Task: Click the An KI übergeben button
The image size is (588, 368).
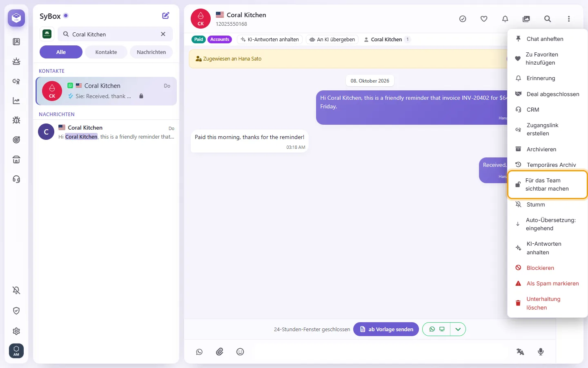Action: point(332,39)
